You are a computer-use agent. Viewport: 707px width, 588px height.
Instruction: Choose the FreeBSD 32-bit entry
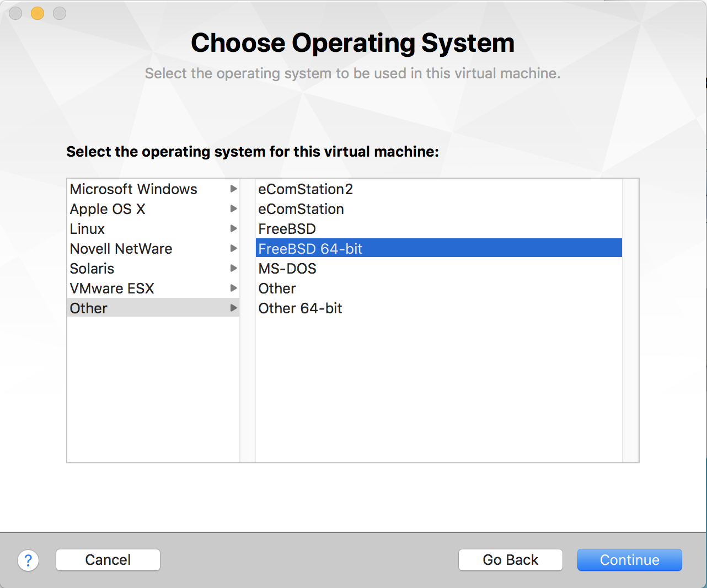point(287,229)
